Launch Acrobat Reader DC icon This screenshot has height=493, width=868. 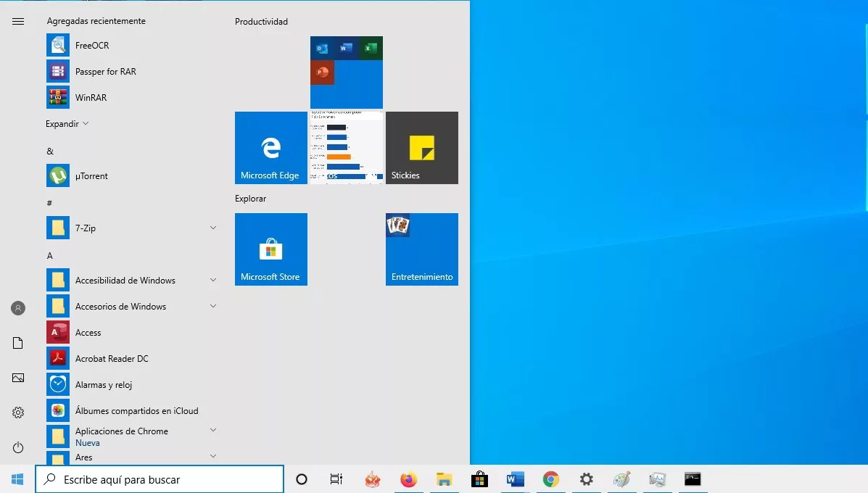57,359
